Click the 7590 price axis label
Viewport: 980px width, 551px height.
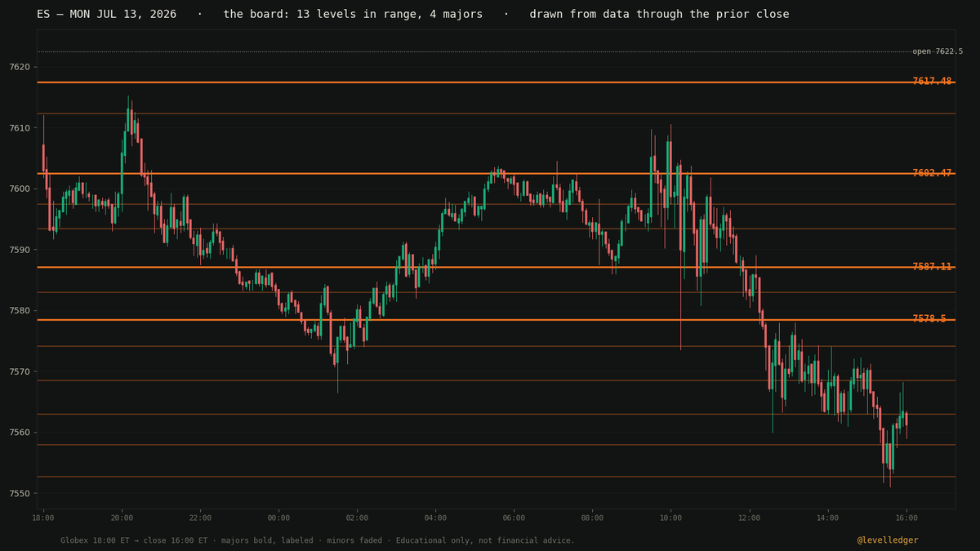pyautogui.click(x=20, y=250)
